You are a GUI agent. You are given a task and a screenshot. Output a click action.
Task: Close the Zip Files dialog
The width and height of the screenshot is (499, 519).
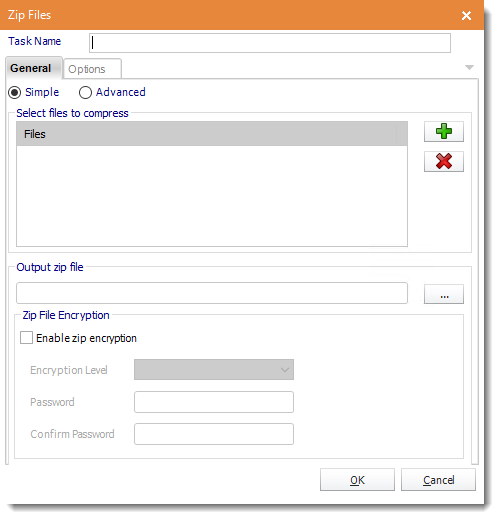(x=466, y=15)
